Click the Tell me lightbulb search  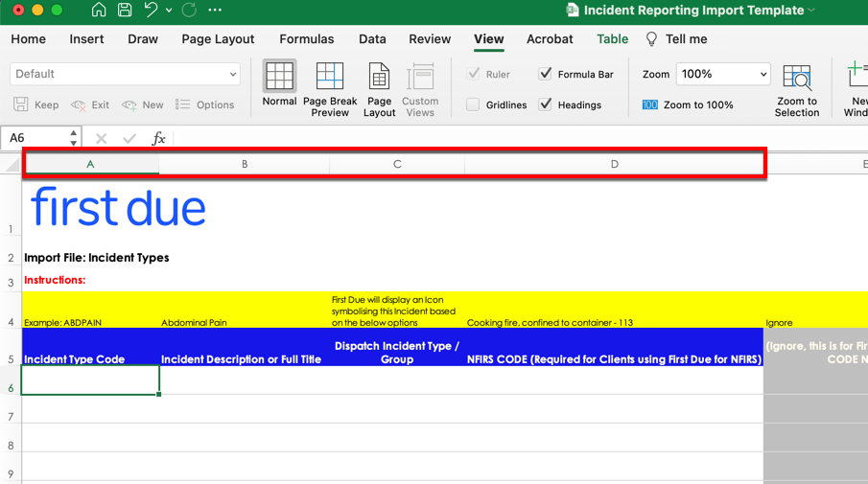point(676,39)
